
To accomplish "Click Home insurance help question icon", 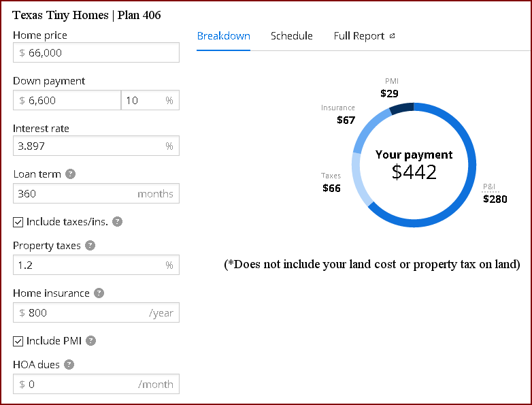I will tap(99, 293).
